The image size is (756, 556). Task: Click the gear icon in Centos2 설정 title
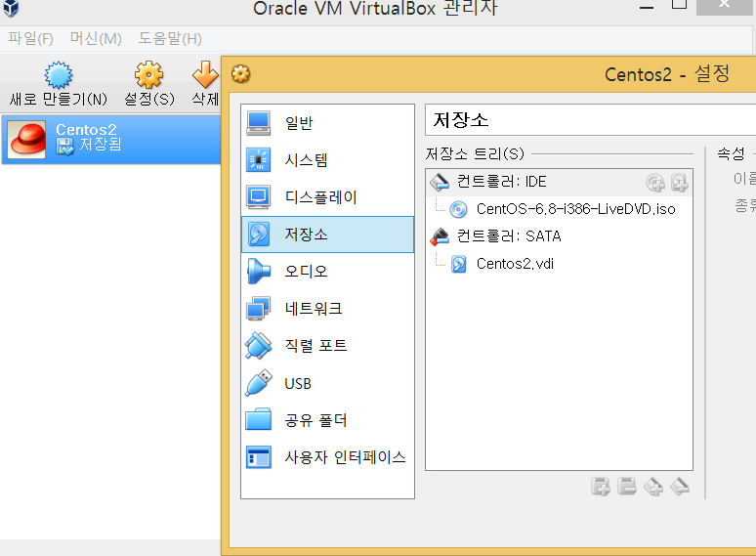tap(240, 74)
